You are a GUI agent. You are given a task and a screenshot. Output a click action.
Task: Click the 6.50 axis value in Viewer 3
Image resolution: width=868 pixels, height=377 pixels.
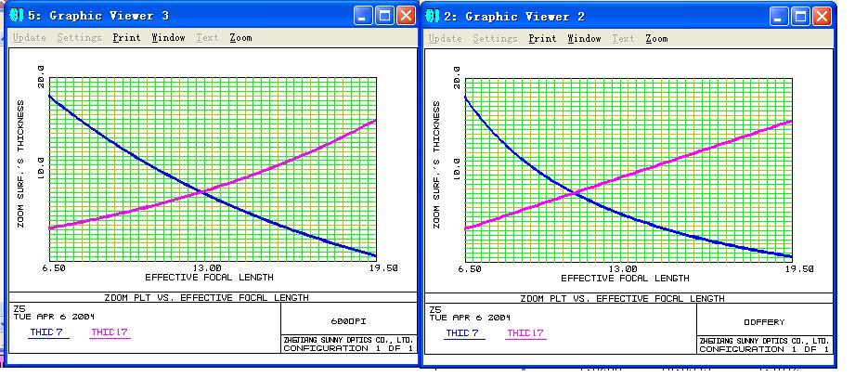pyautogui.click(x=53, y=268)
